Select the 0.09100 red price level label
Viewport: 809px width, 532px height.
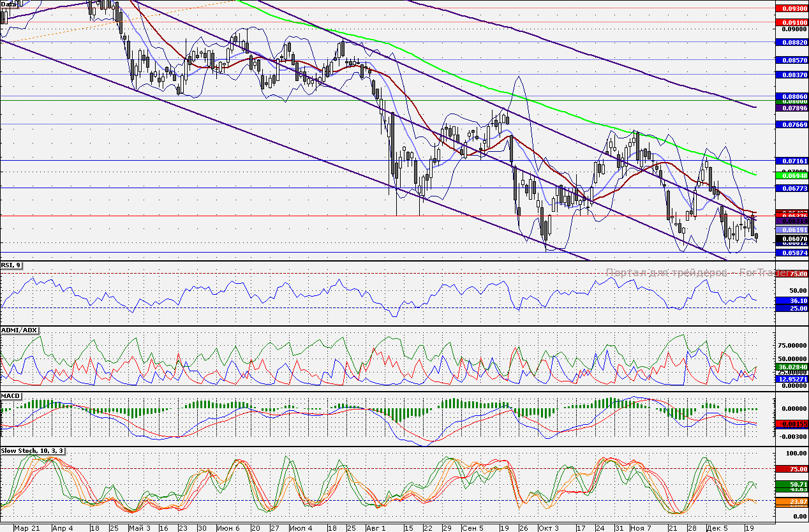tap(791, 22)
